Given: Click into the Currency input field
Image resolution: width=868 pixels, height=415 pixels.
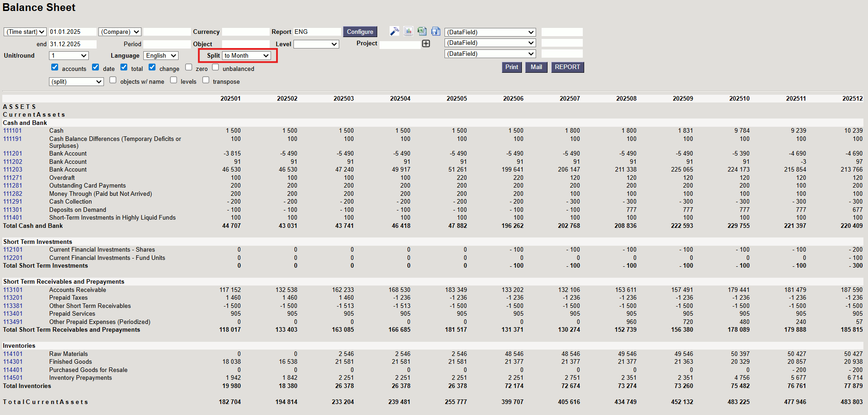Looking at the screenshot, I should (245, 32).
